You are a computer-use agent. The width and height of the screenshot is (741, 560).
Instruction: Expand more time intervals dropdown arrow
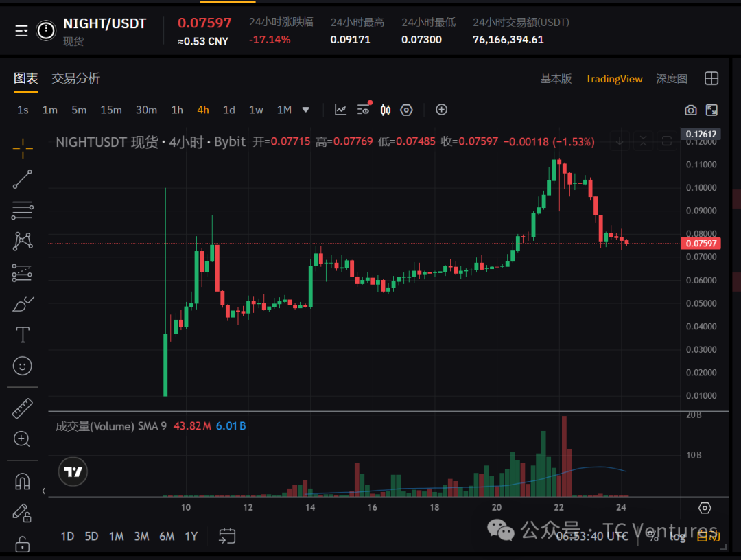click(306, 110)
